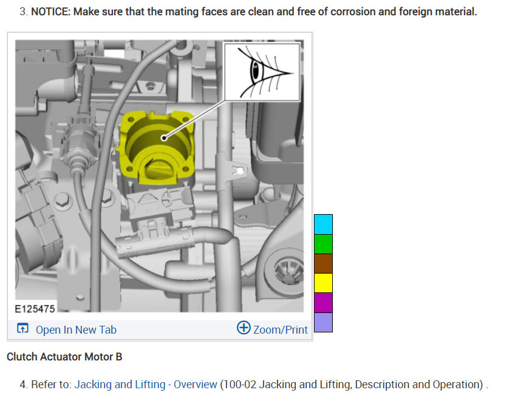Click the NOTICE mating faces warning text
The width and height of the screenshot is (532, 404).
pos(254,12)
